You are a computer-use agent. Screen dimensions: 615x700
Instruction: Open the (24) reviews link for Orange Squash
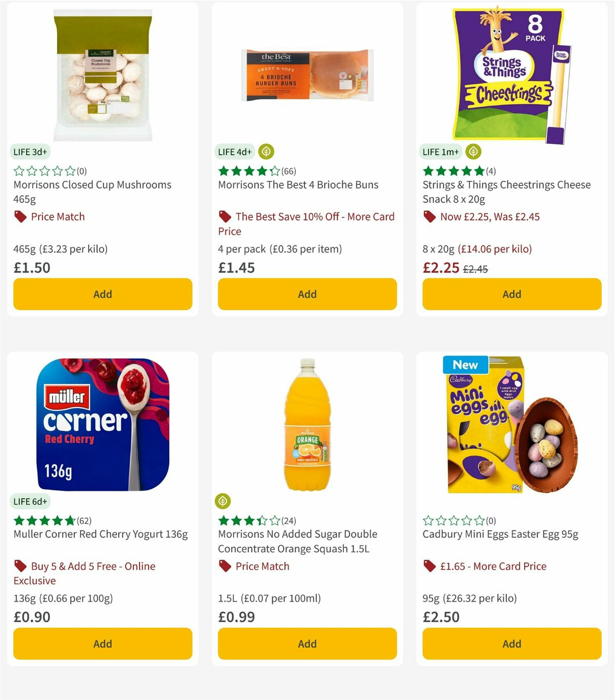tap(289, 520)
